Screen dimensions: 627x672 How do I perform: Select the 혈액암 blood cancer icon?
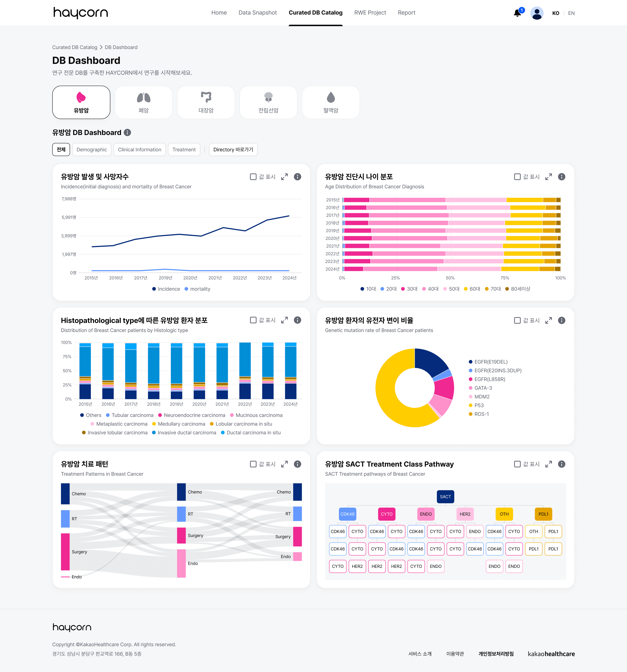pyautogui.click(x=331, y=102)
